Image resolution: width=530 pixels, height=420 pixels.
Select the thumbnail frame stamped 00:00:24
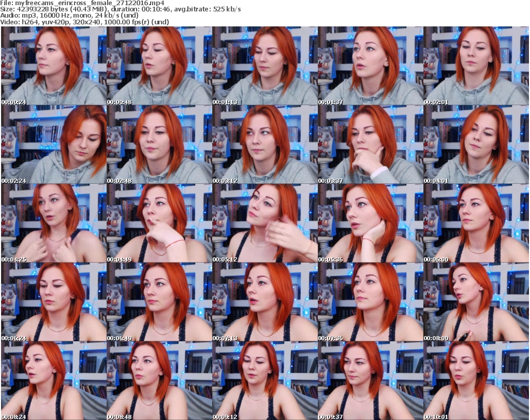54,66
